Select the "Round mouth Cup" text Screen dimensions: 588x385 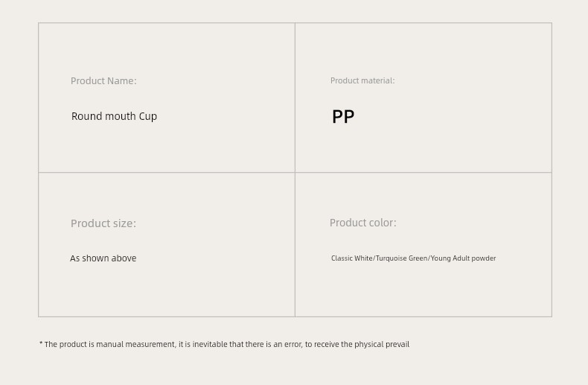point(114,116)
